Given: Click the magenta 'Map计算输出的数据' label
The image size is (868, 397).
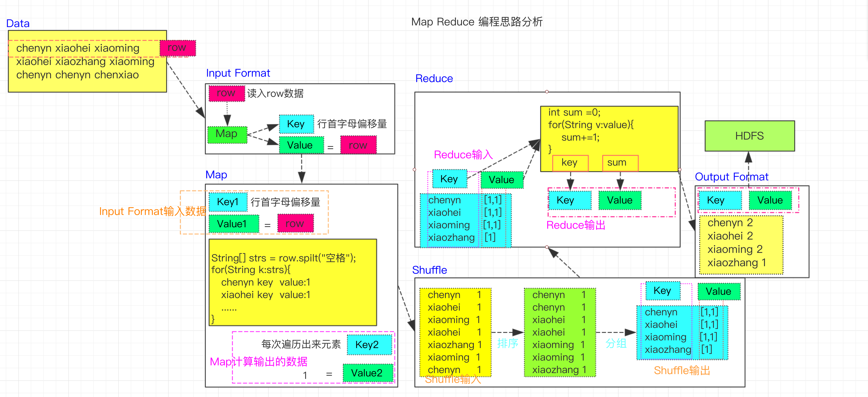Looking at the screenshot, I should (x=258, y=362).
